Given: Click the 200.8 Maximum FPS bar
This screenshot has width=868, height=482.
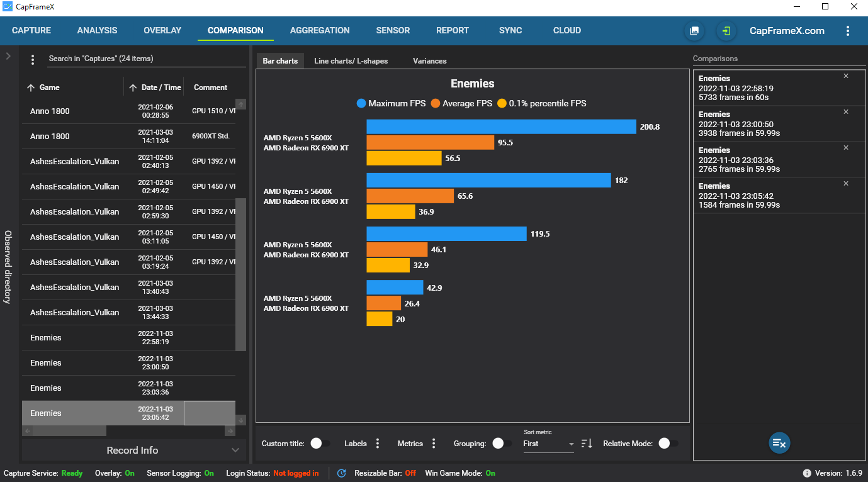Looking at the screenshot, I should [x=502, y=126].
